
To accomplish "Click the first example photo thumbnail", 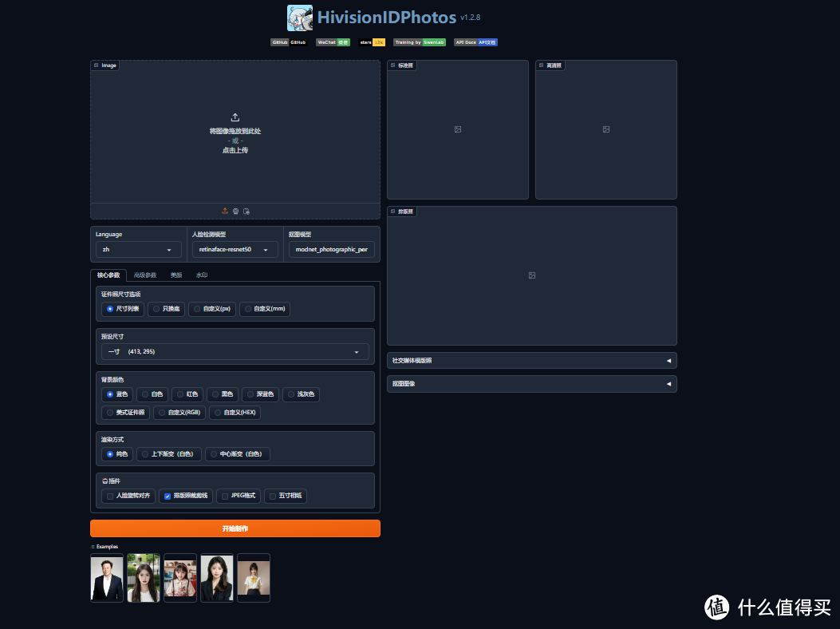I will click(106, 577).
